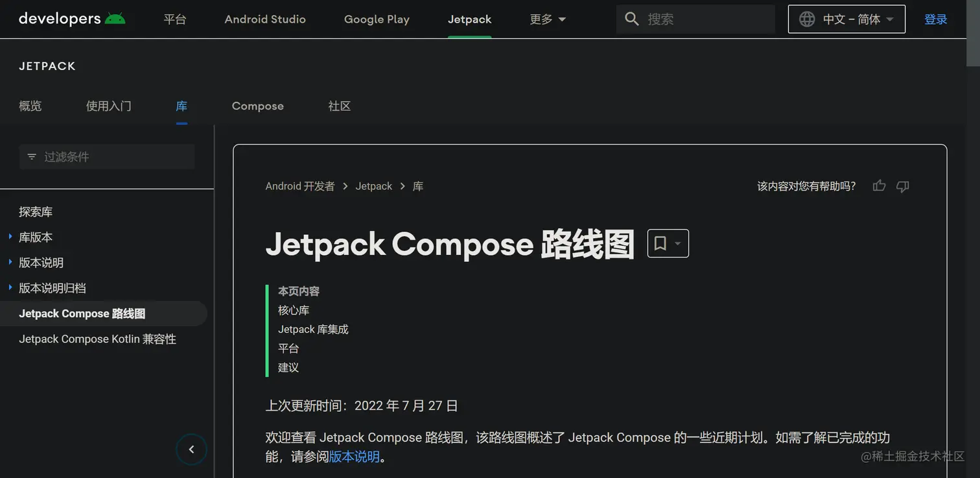The image size is (980, 478).
Task: Open the bookmark dropdown arrow
Action: [x=677, y=244]
